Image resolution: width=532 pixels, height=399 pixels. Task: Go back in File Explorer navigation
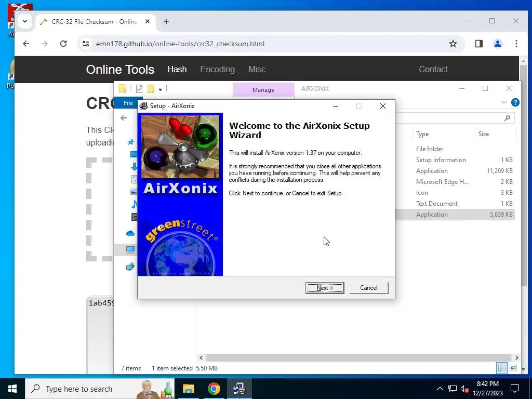(x=124, y=118)
